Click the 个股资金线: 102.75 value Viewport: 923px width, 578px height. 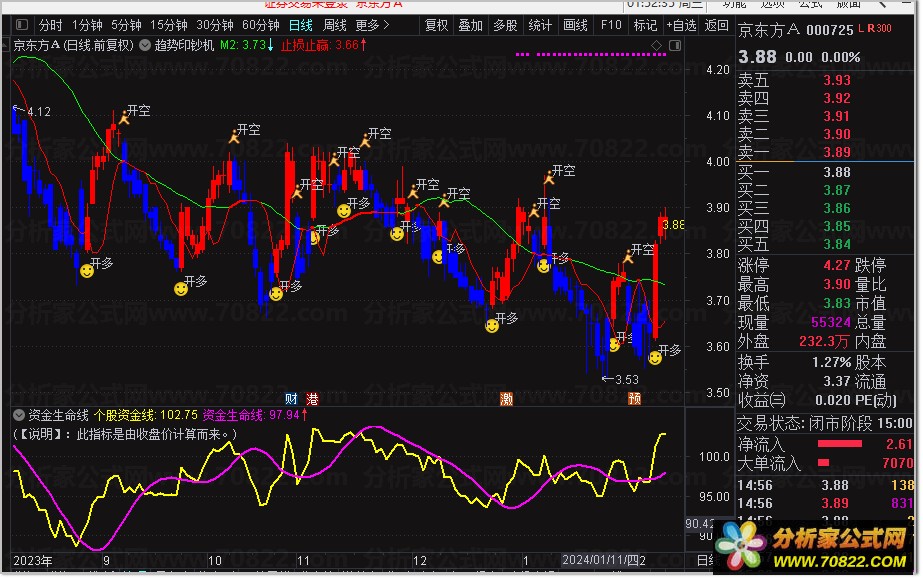click(x=145, y=416)
